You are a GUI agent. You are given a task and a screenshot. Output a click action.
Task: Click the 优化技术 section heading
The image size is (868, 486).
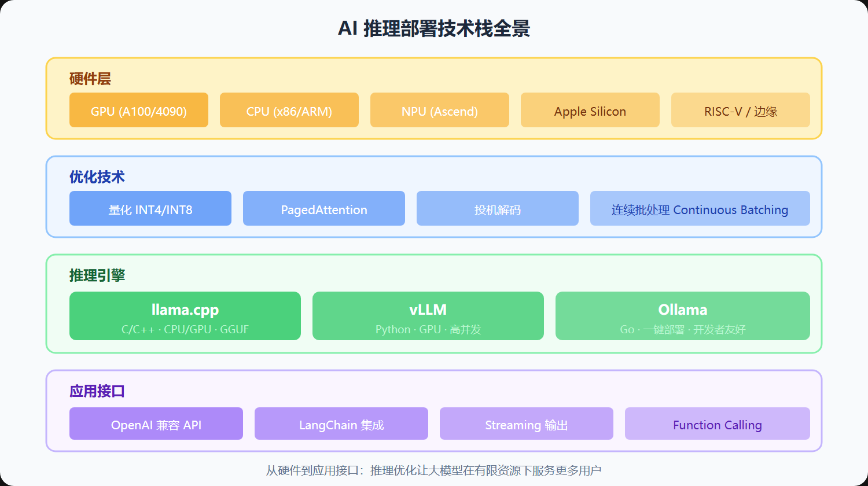[97, 177]
